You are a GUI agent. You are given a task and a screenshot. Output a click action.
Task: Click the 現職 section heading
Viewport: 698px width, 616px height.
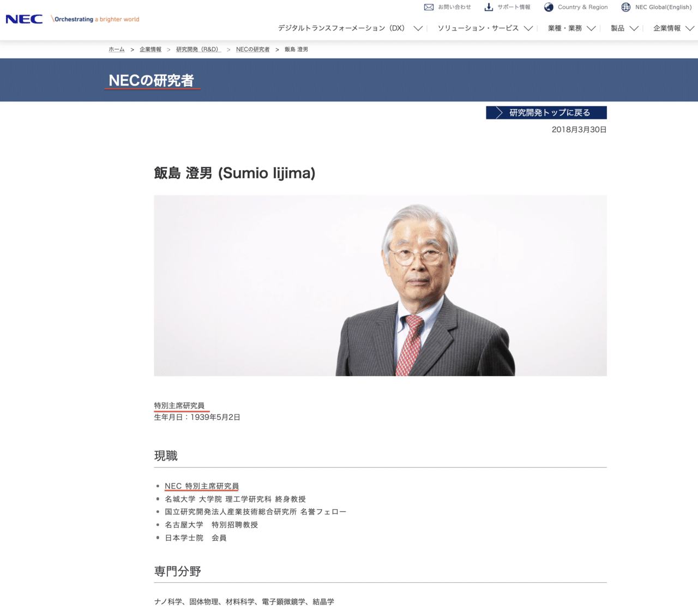(166, 456)
